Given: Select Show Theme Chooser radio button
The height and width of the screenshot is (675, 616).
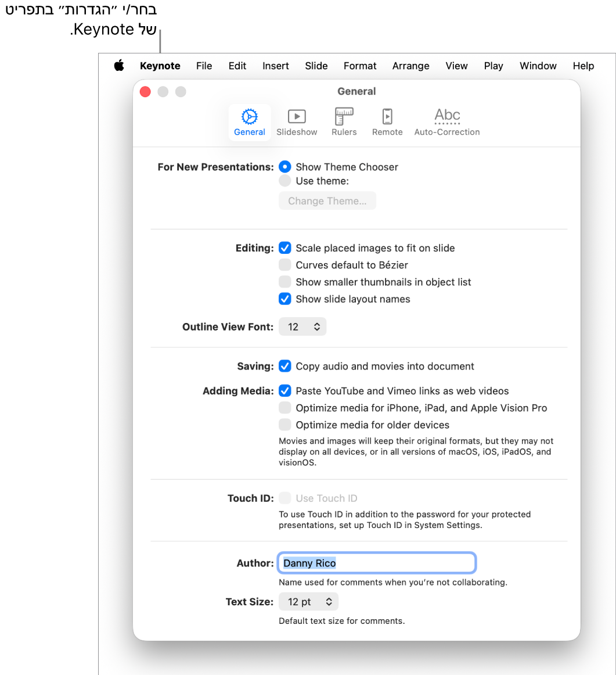Looking at the screenshot, I should 284,167.
